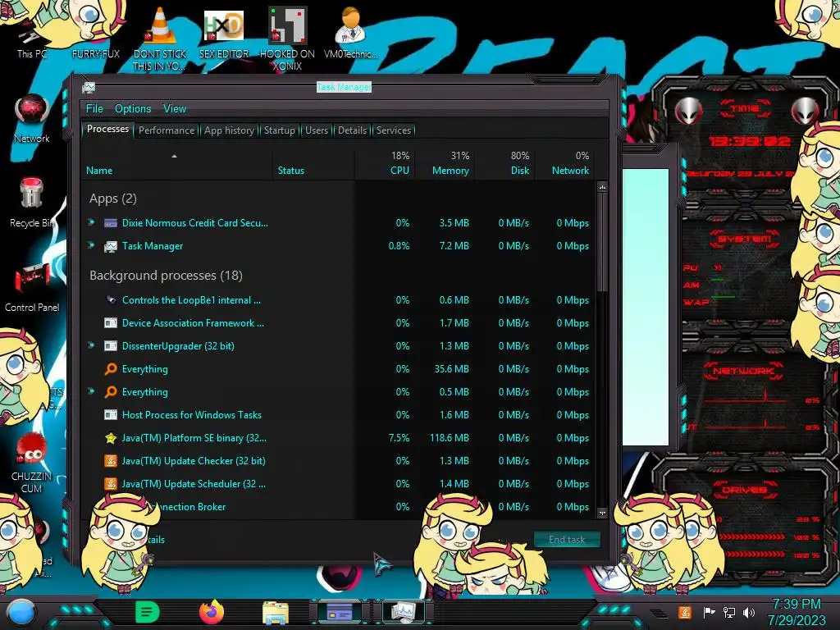Click the scrollbar up arrow in process list
The width and height of the screenshot is (840, 630).
click(602, 187)
